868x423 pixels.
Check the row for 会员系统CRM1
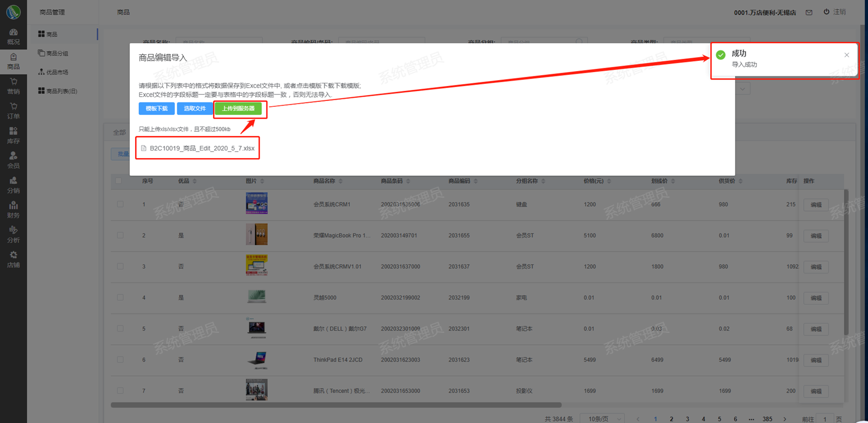(120, 205)
